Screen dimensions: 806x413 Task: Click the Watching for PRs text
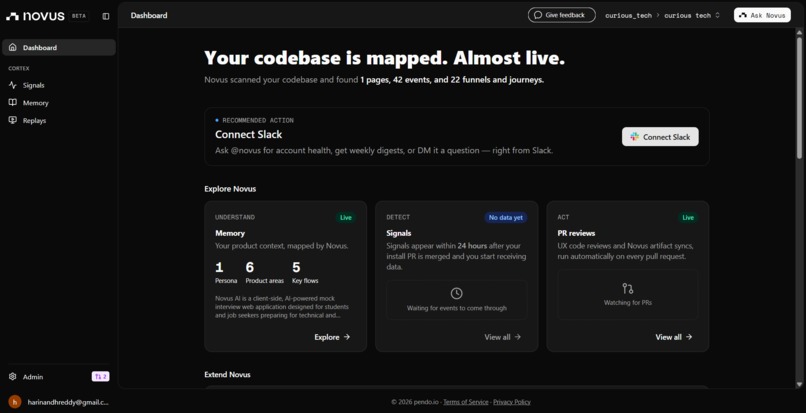tap(628, 302)
